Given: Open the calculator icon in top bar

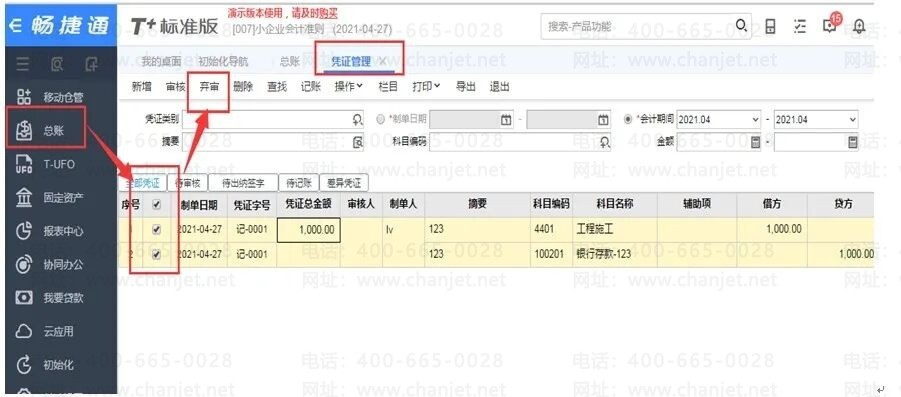Looking at the screenshot, I should (771, 26).
